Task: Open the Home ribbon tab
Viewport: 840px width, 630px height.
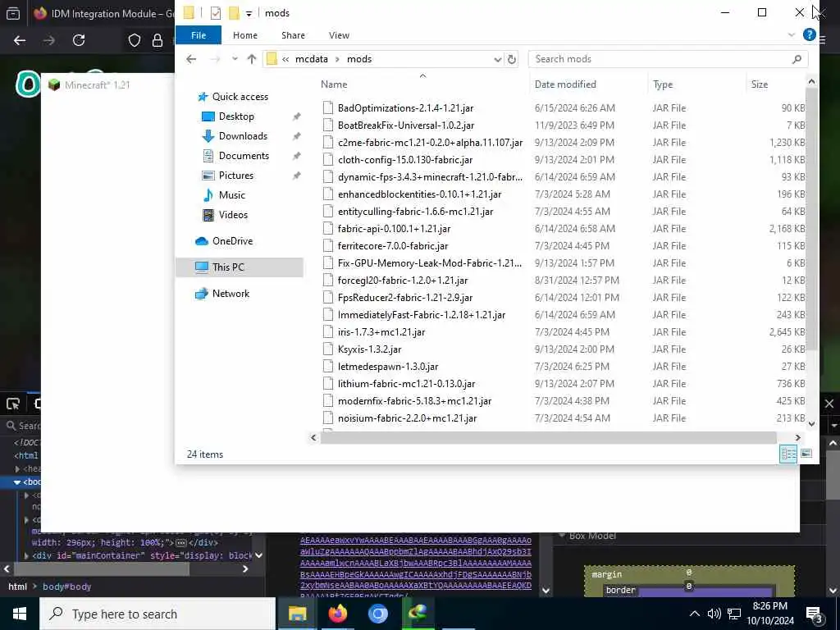Action: [x=244, y=34]
